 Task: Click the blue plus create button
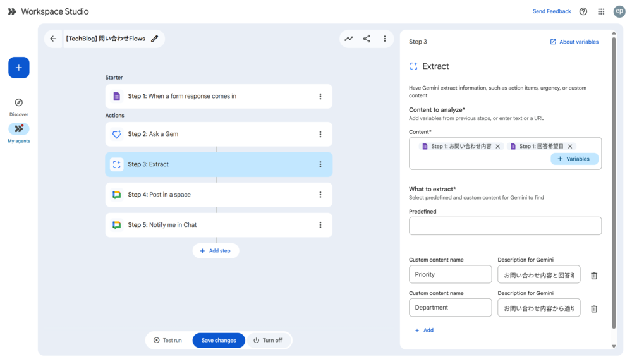point(19,68)
